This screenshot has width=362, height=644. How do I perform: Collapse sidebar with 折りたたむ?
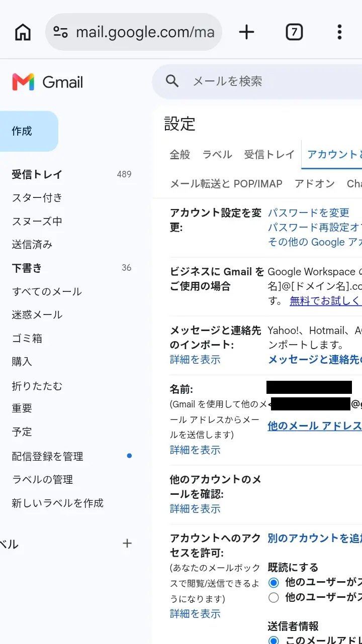(37, 386)
